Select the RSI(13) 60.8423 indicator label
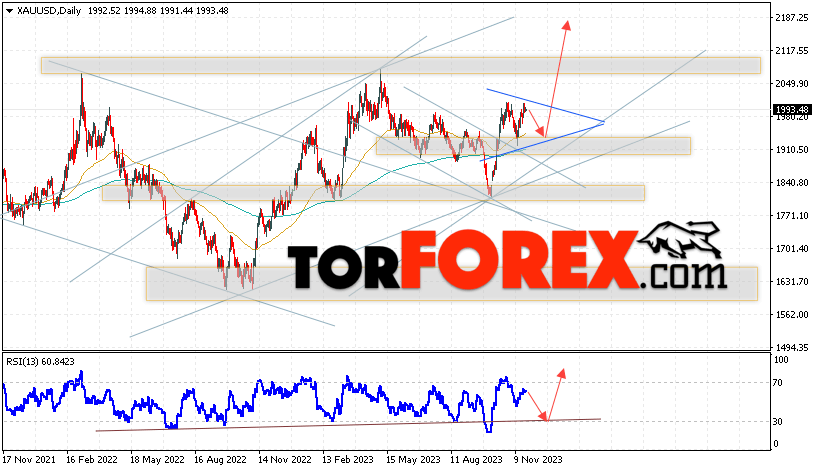Image resolution: width=816 pixels, height=471 pixels. coord(41,361)
